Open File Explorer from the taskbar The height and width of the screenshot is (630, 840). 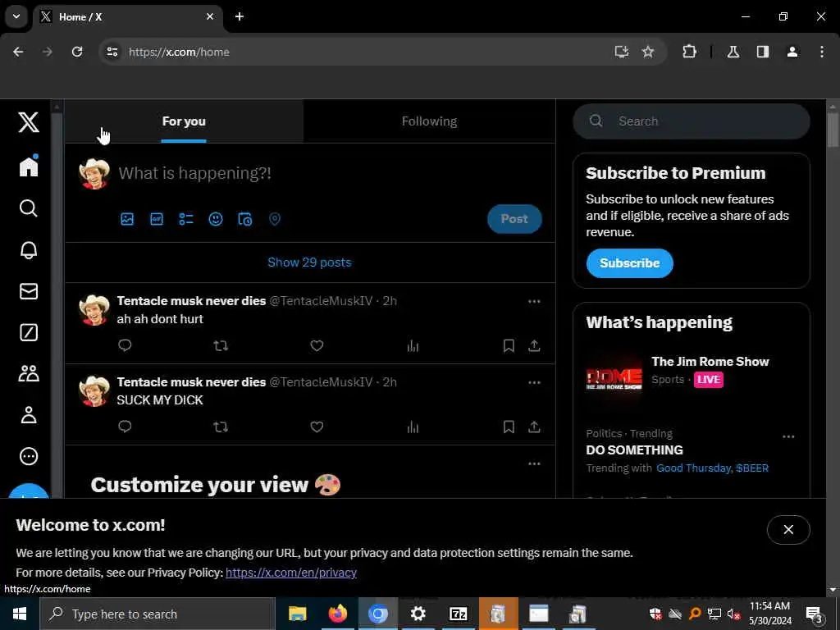point(297,614)
